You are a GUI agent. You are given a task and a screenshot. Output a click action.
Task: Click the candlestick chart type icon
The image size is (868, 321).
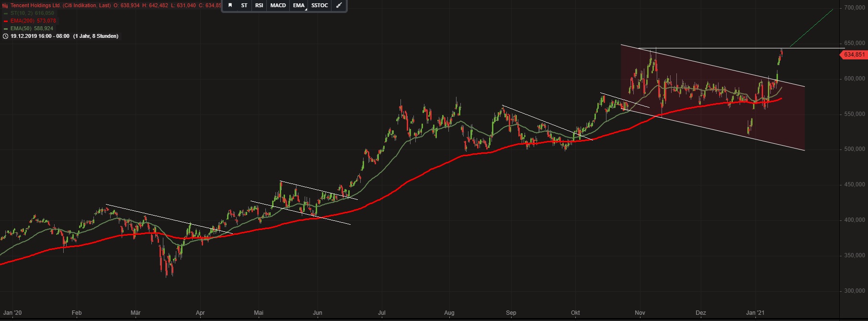pos(5,6)
